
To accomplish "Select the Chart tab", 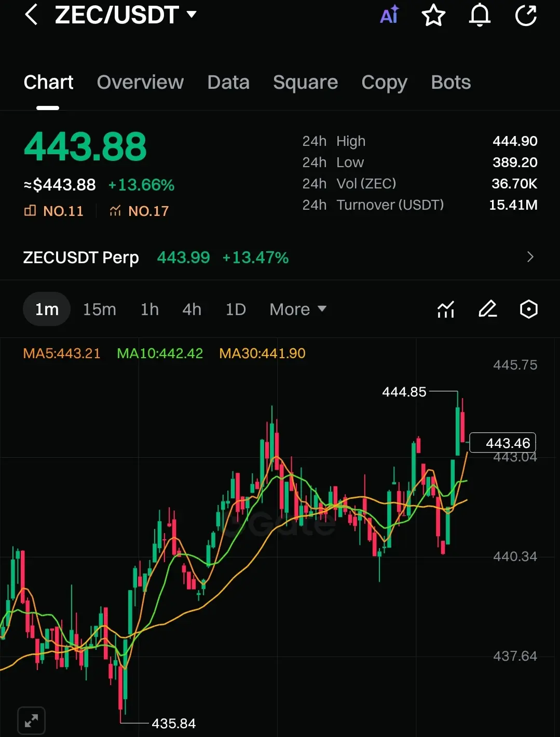I will pyautogui.click(x=48, y=82).
